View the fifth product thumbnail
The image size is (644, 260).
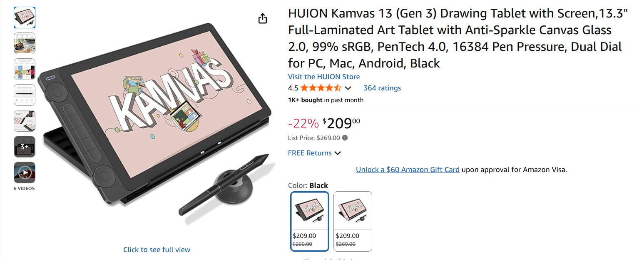click(25, 121)
